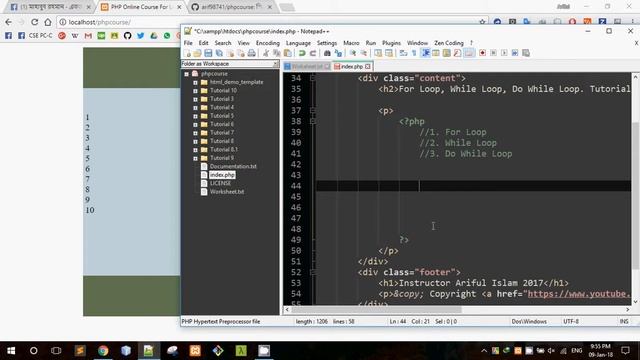Click Dos\Windows line ending in status bar
640x360 pixels.
tap(529, 322)
